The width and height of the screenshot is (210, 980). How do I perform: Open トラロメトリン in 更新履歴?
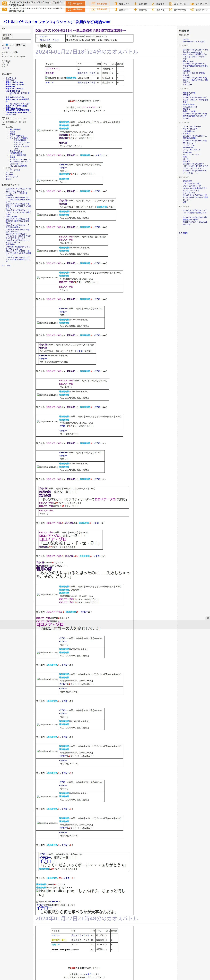coord(189,193)
